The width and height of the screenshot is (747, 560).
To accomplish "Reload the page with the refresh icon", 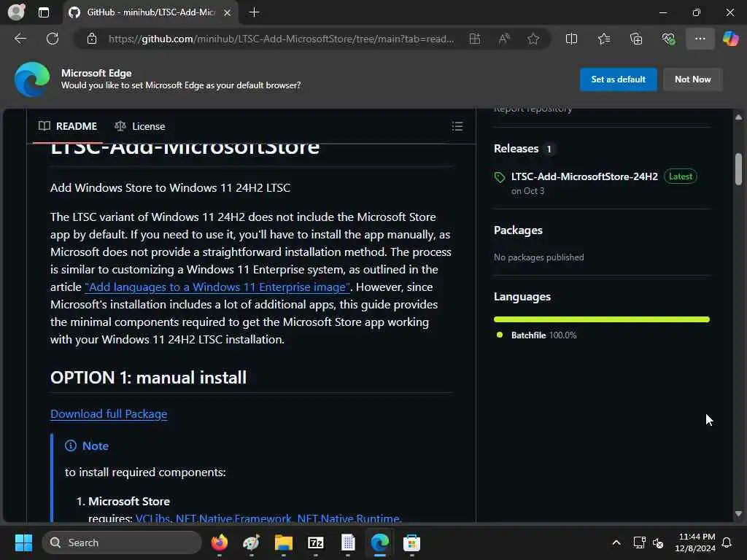I will (x=53, y=39).
